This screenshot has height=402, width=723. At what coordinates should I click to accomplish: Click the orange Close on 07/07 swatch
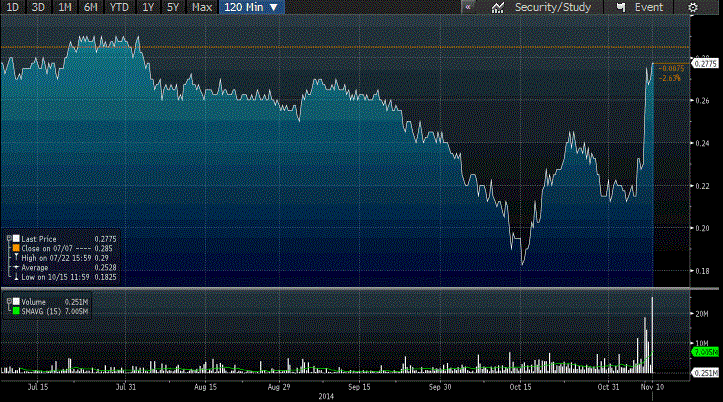pyautogui.click(x=14, y=250)
